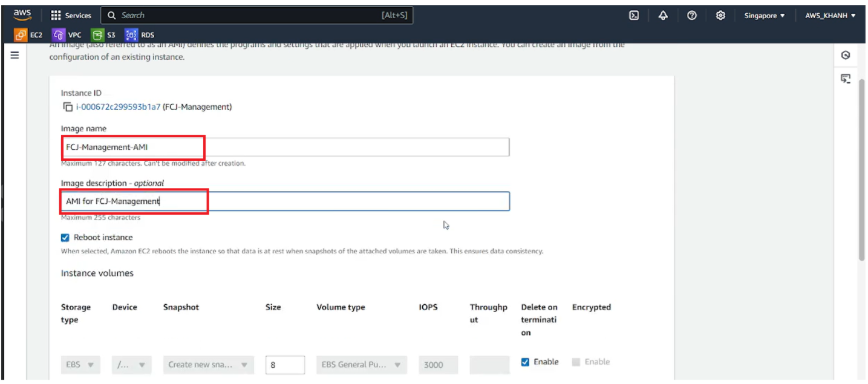Expand the Singapore region dropdown

pos(765,16)
